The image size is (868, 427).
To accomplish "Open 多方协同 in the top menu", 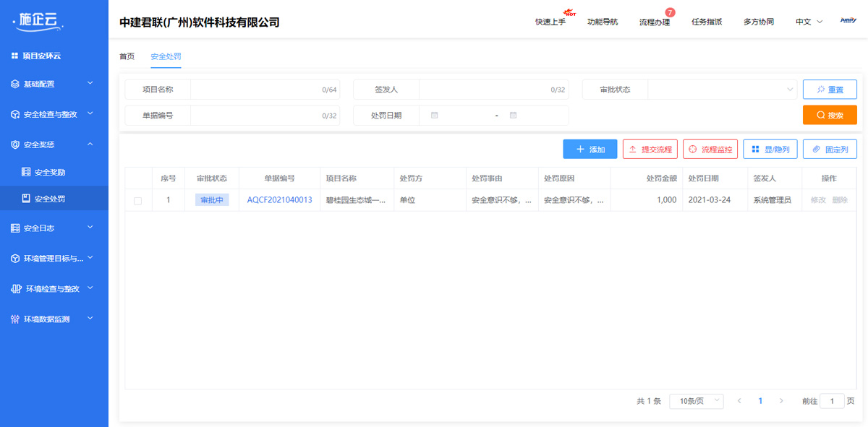I will [759, 22].
